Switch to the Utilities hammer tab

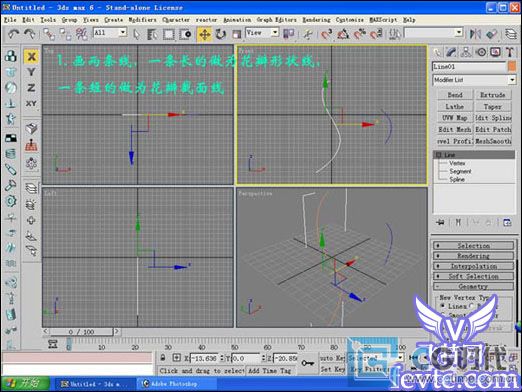[x=510, y=52]
